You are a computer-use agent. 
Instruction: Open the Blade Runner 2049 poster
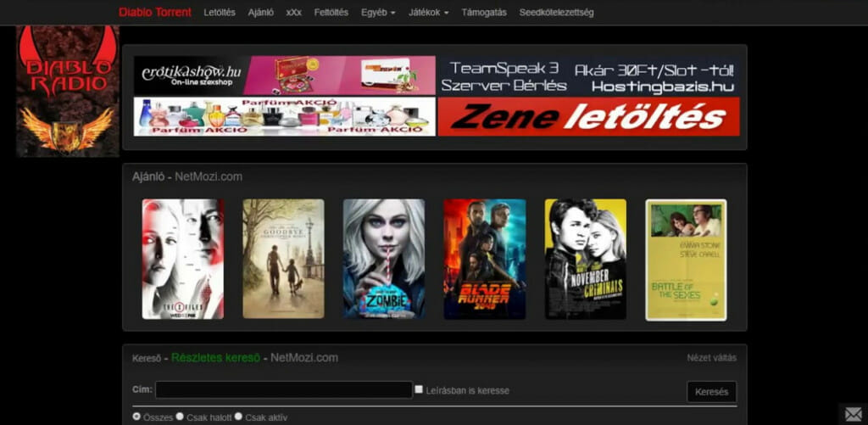click(484, 260)
